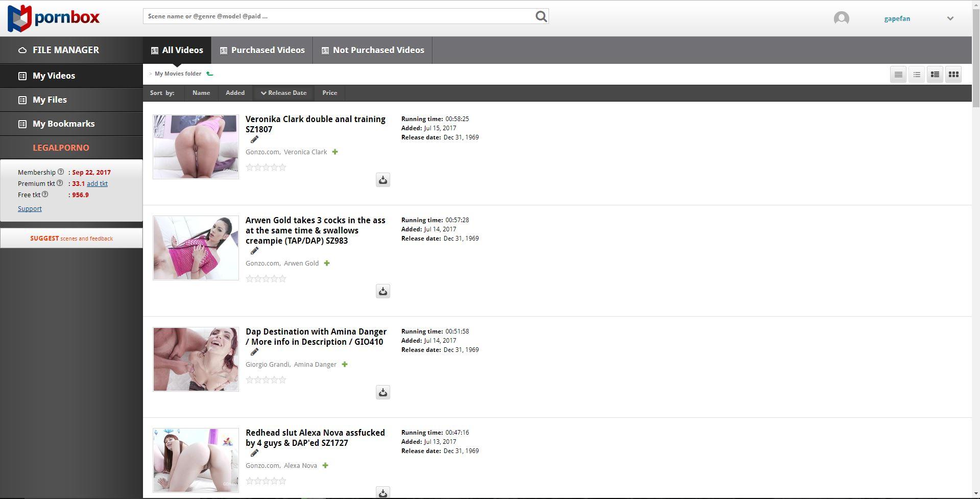
Task: Click the green plus next to Amina Danger
Action: [345, 364]
